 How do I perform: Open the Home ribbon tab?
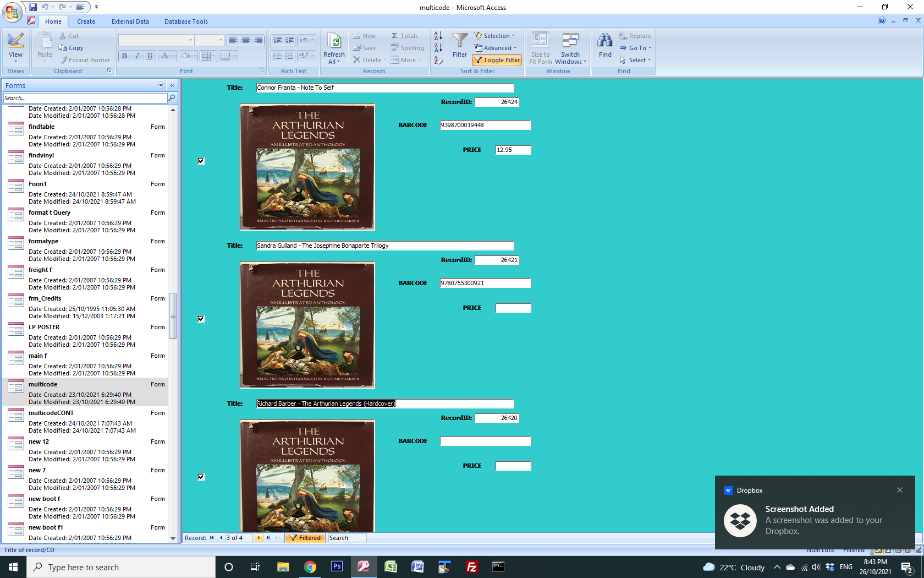point(53,21)
